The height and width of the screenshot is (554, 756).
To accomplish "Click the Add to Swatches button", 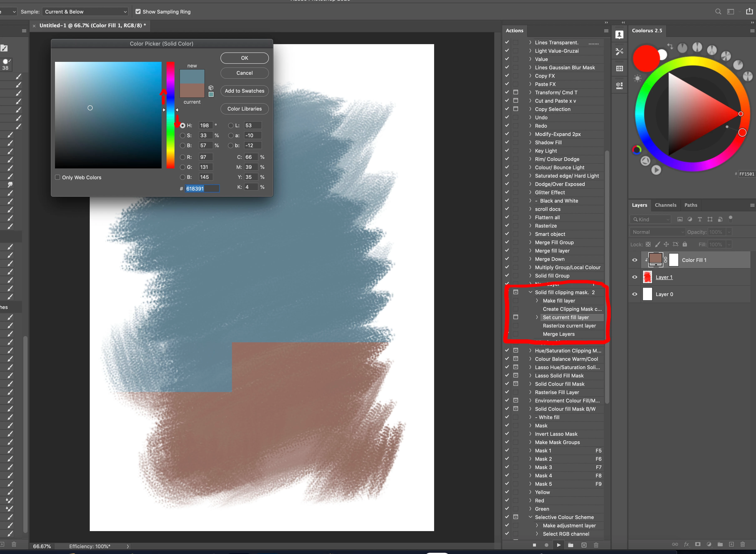I will click(244, 91).
